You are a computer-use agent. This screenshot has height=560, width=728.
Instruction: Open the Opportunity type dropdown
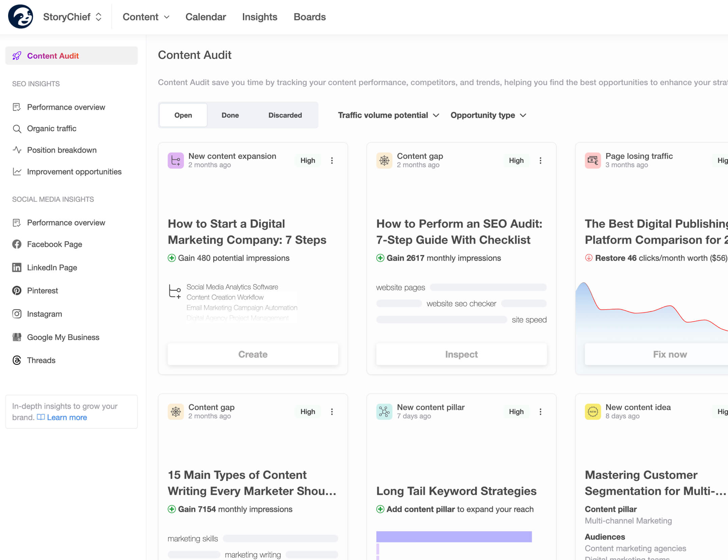click(488, 115)
